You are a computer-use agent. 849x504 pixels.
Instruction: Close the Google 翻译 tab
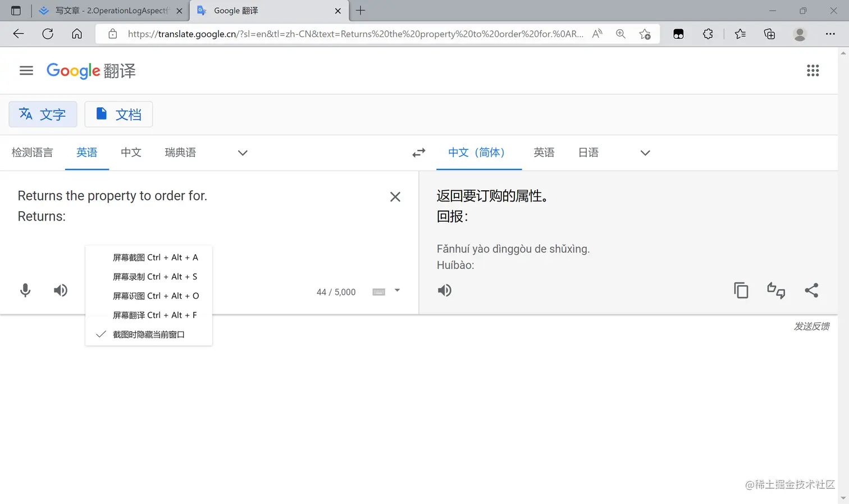pyautogui.click(x=338, y=11)
